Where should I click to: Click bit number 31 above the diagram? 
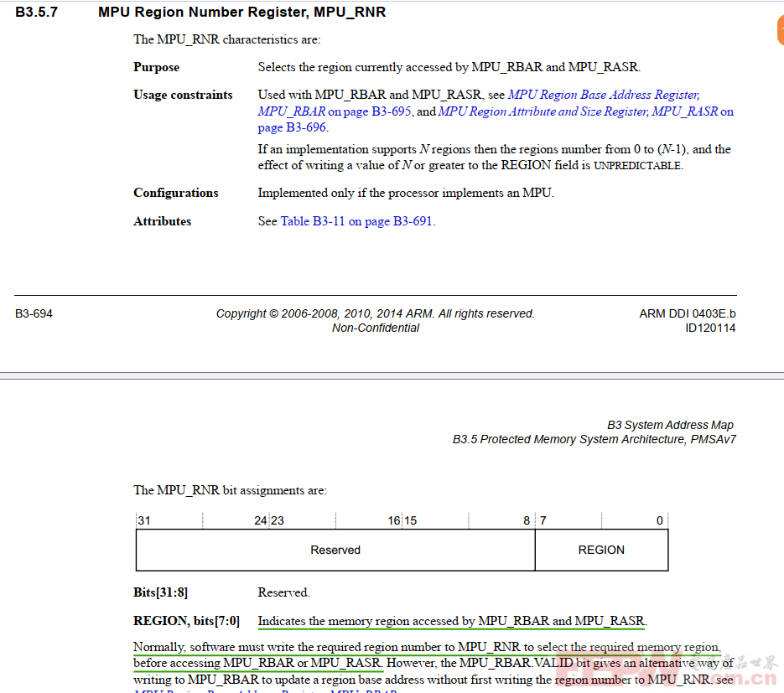[x=144, y=520]
